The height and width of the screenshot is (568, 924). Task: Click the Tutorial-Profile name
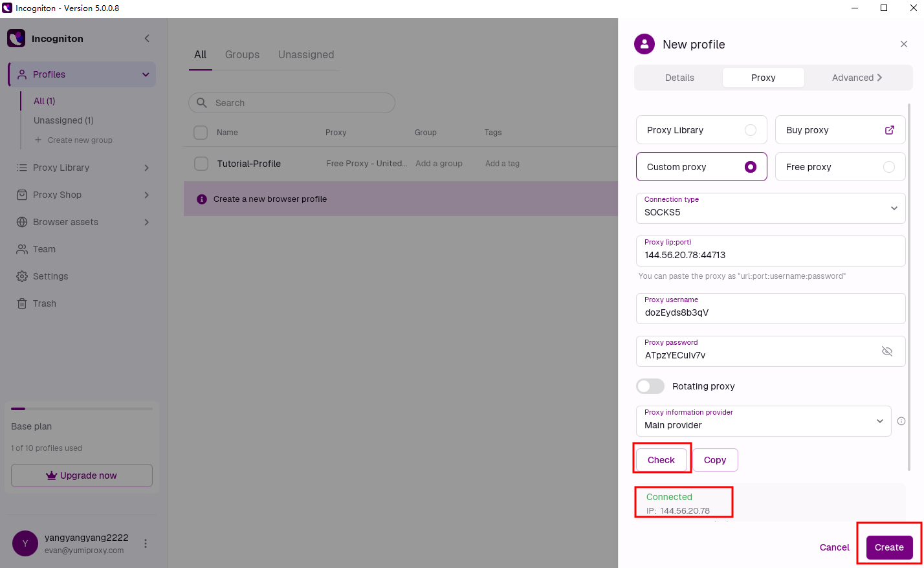tap(249, 164)
